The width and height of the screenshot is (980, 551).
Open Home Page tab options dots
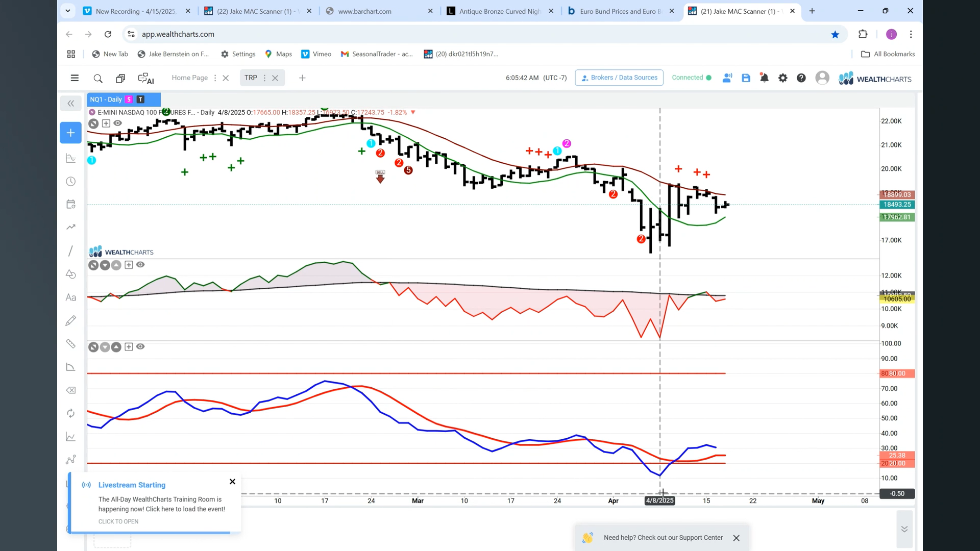215,78
